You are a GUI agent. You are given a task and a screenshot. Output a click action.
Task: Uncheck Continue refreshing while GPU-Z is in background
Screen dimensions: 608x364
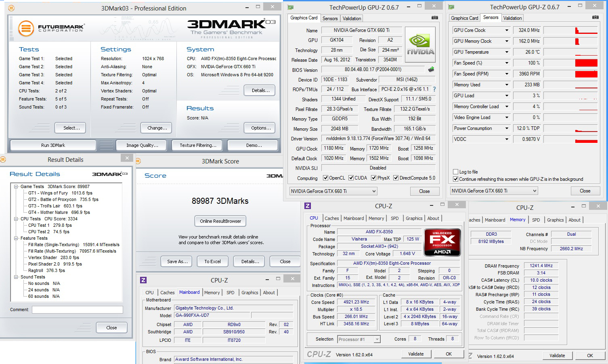[x=456, y=179]
